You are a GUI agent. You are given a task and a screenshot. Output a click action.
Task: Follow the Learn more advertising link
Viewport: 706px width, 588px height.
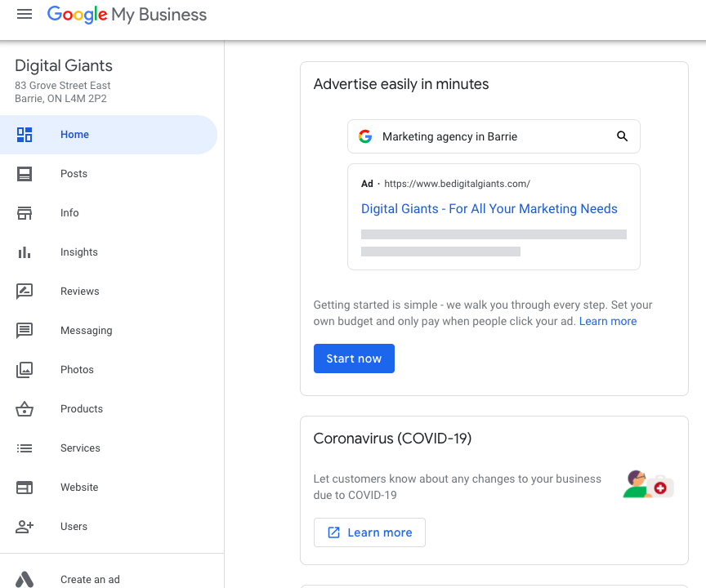[x=607, y=321]
